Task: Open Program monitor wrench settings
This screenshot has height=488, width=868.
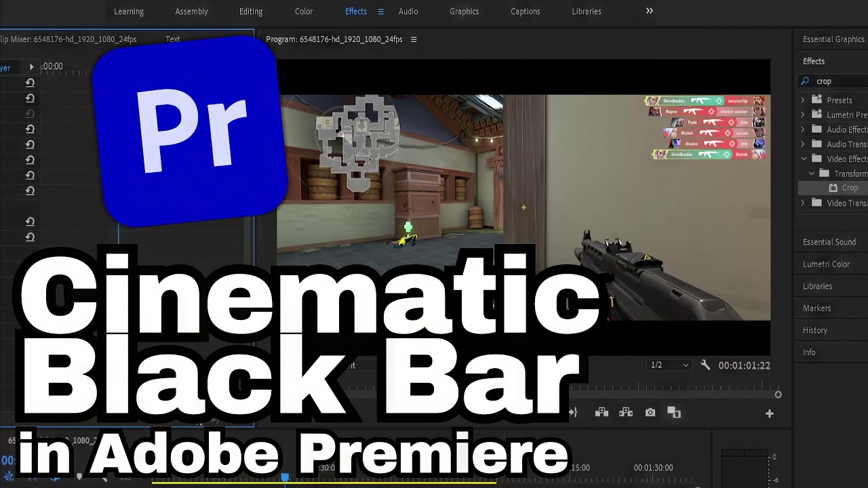Action: [705, 365]
